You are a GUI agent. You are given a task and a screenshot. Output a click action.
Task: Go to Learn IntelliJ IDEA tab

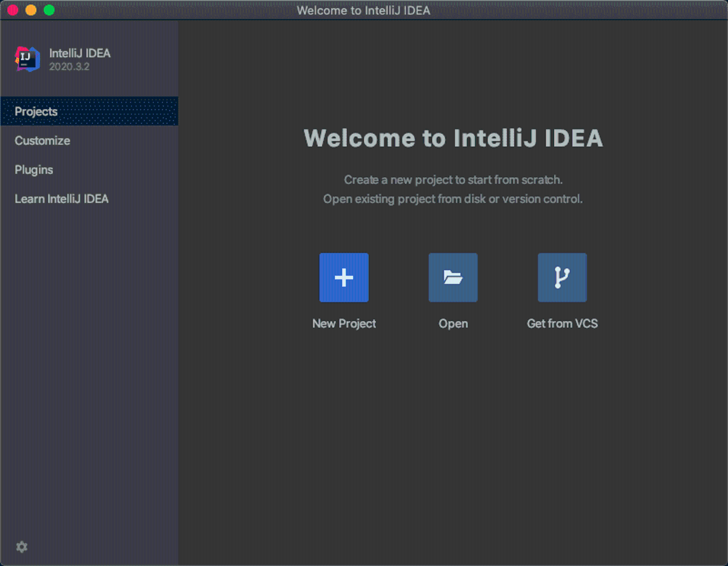90,199
